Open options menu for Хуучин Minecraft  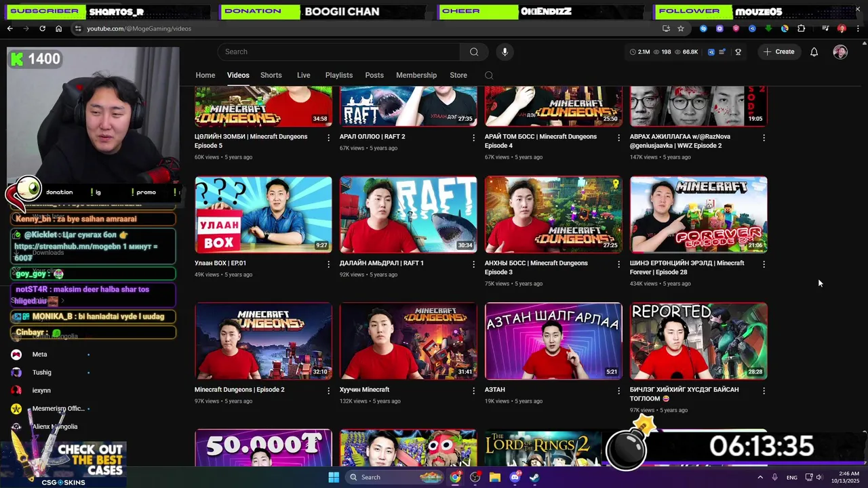pos(474,390)
